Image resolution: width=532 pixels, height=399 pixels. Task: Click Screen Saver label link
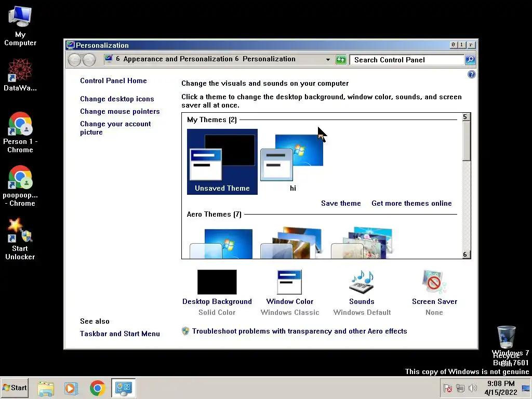pos(435,302)
